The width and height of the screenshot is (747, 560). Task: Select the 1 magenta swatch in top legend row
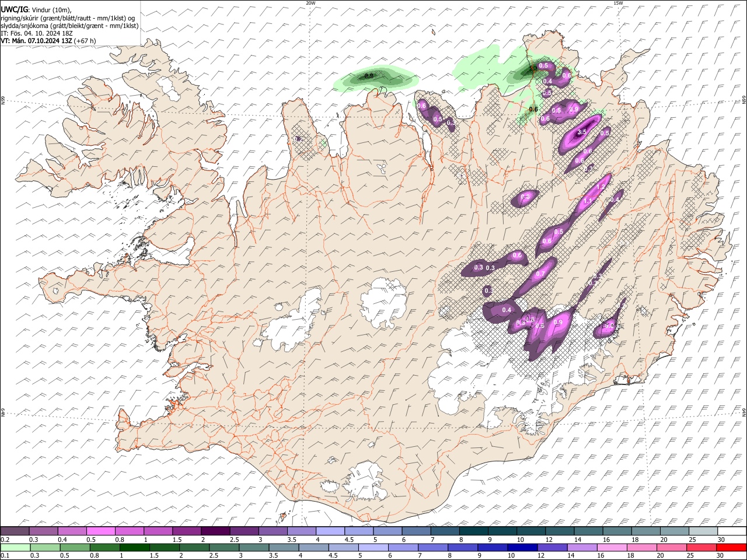point(158,531)
